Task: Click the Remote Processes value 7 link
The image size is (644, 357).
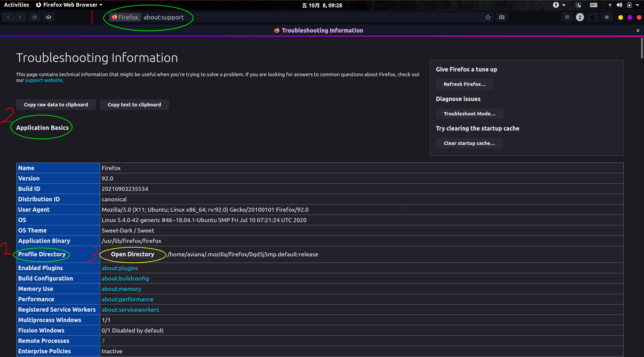Action: pos(103,341)
